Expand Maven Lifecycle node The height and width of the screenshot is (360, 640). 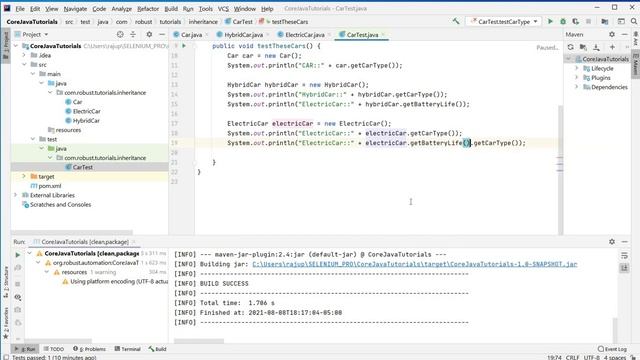coord(577,68)
